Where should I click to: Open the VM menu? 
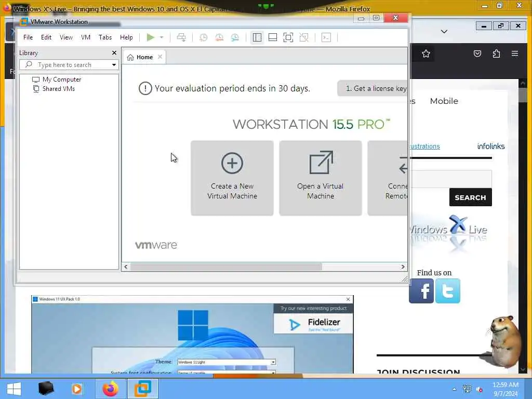[86, 37]
